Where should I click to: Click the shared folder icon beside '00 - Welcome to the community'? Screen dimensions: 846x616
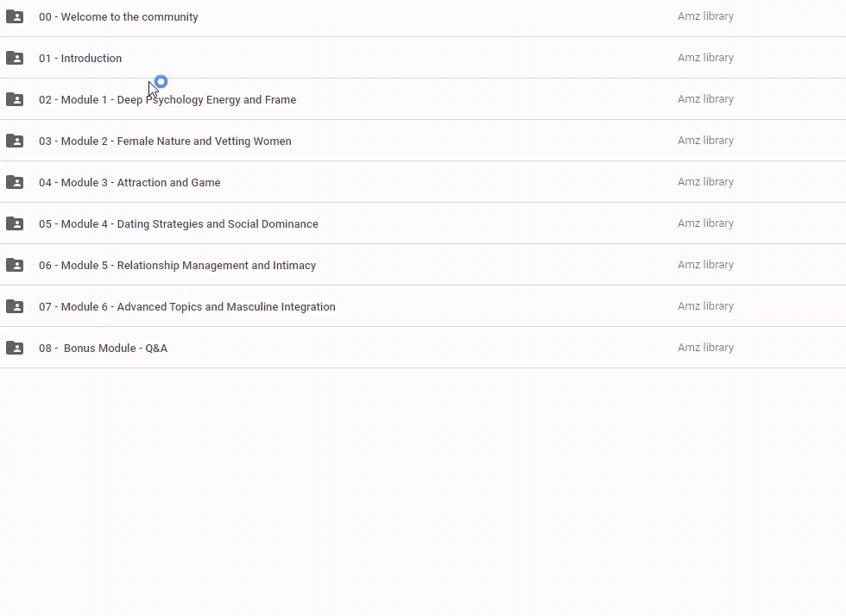pyautogui.click(x=15, y=16)
